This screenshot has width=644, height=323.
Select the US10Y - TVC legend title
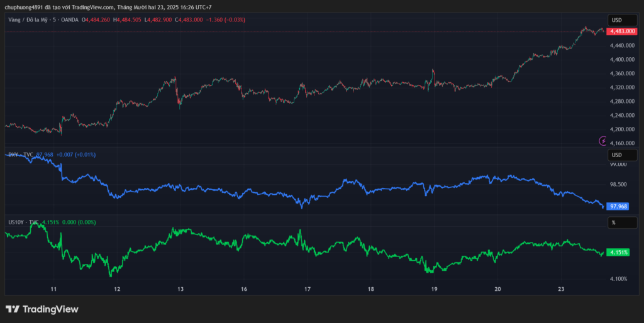pyautogui.click(x=23, y=222)
